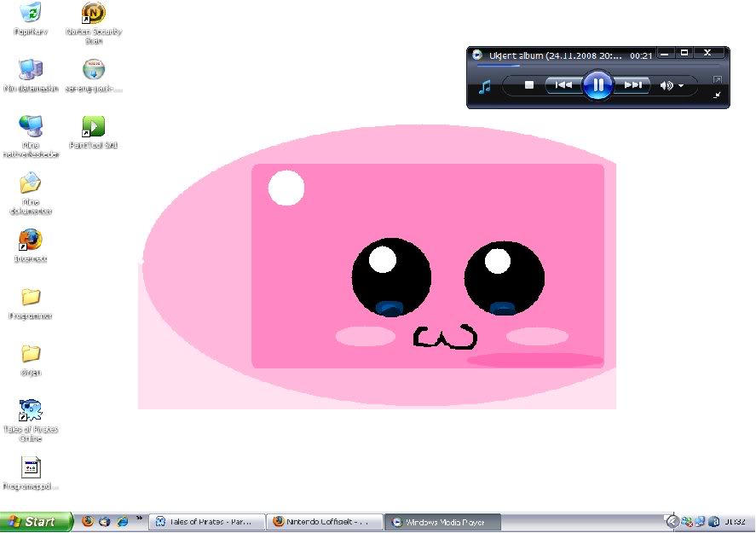
Task: Open the Programmer folder on desktop
Action: coord(31,298)
